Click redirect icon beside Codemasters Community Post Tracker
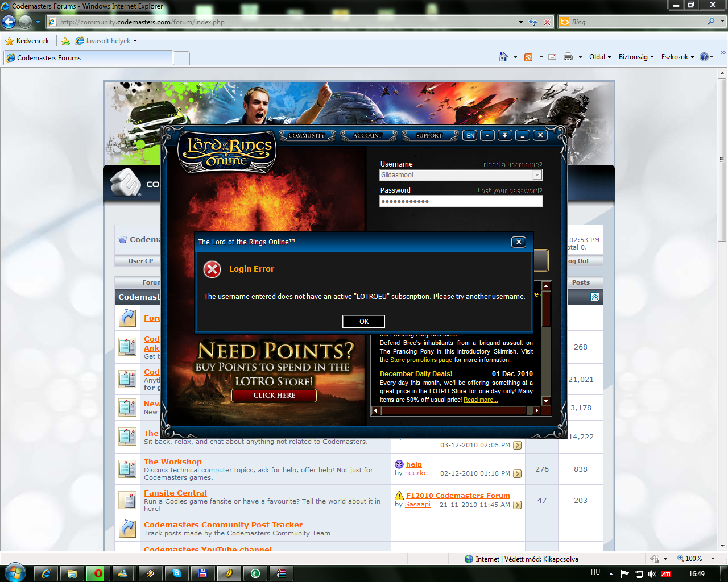Viewport: 728px width, 582px height. [x=127, y=529]
